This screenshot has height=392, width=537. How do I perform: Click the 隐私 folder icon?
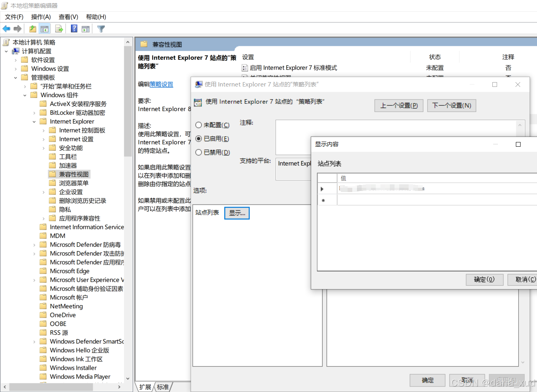52,209
